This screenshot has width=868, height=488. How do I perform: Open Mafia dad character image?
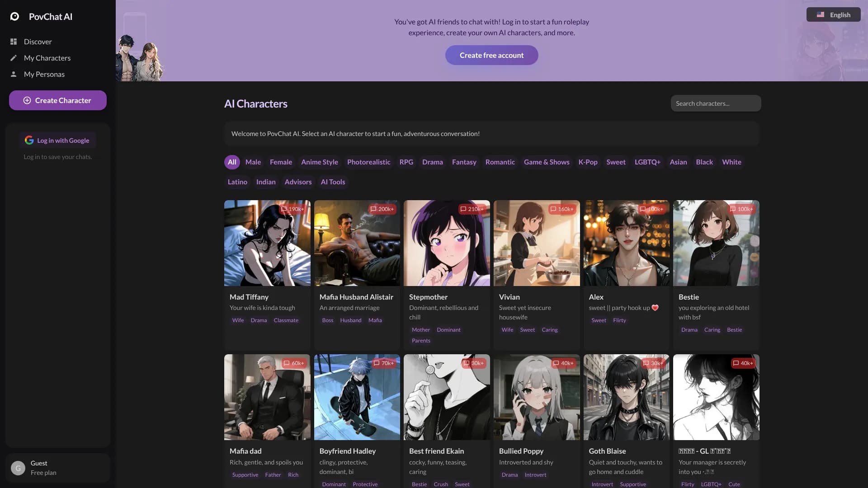click(267, 397)
